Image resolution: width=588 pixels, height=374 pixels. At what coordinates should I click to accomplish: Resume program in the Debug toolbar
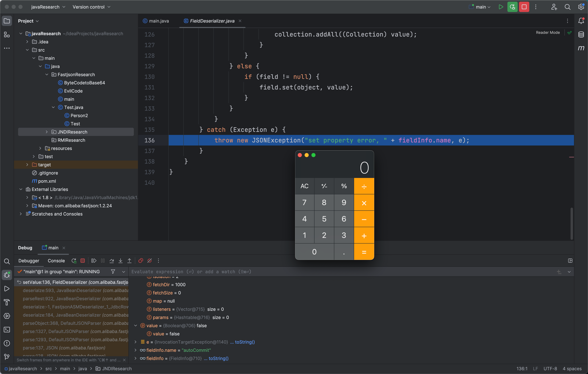click(x=94, y=261)
